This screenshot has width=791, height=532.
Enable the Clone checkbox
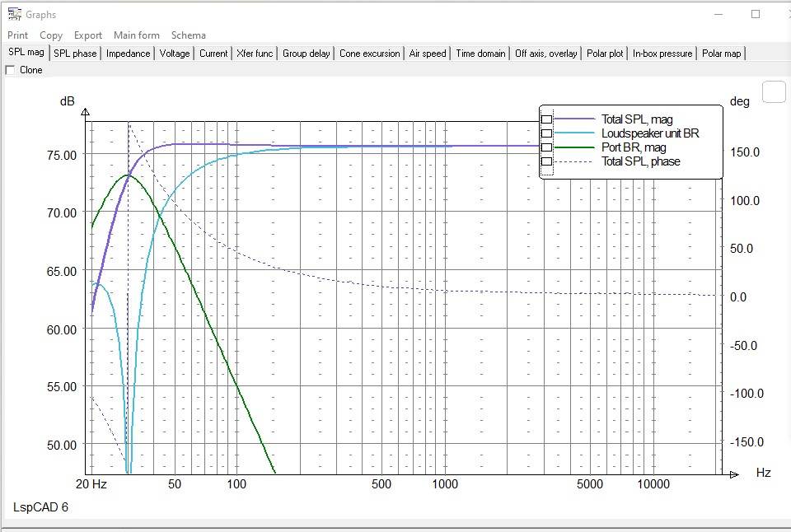[11, 70]
